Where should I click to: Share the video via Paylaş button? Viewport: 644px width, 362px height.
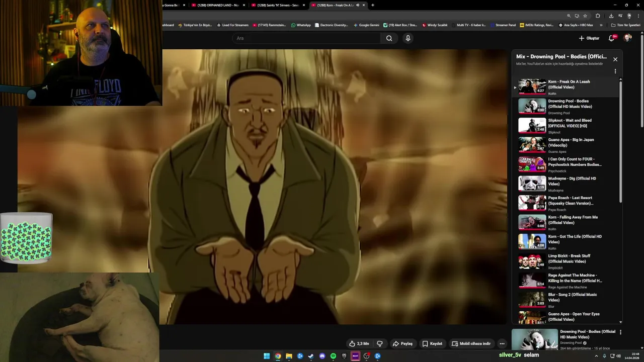pos(403,343)
